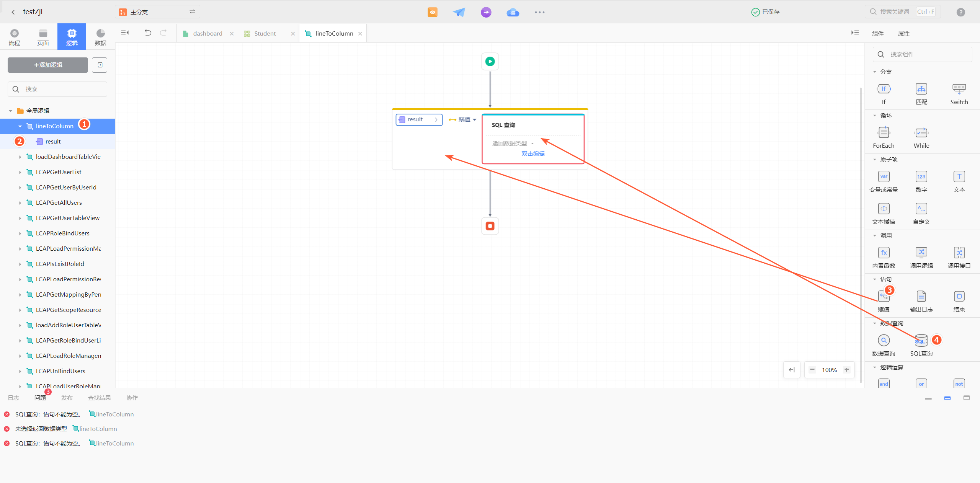
Task: Click 双击编辑 link in SQL node
Action: [533, 154]
